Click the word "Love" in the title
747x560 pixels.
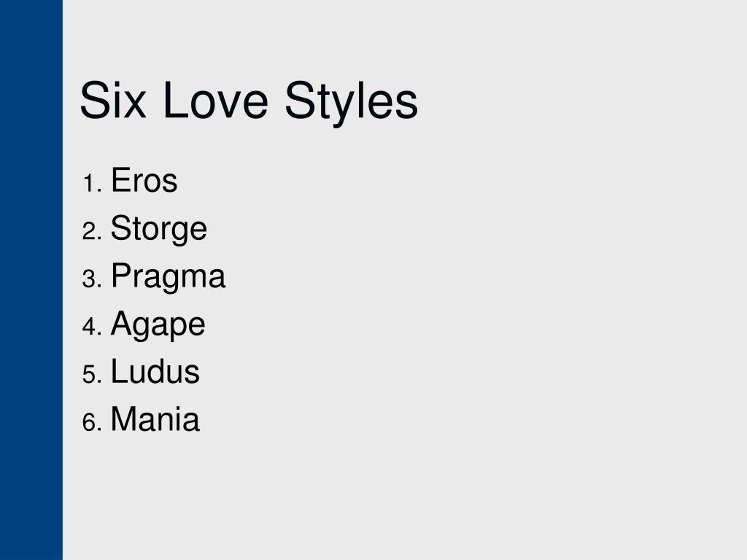(215, 101)
